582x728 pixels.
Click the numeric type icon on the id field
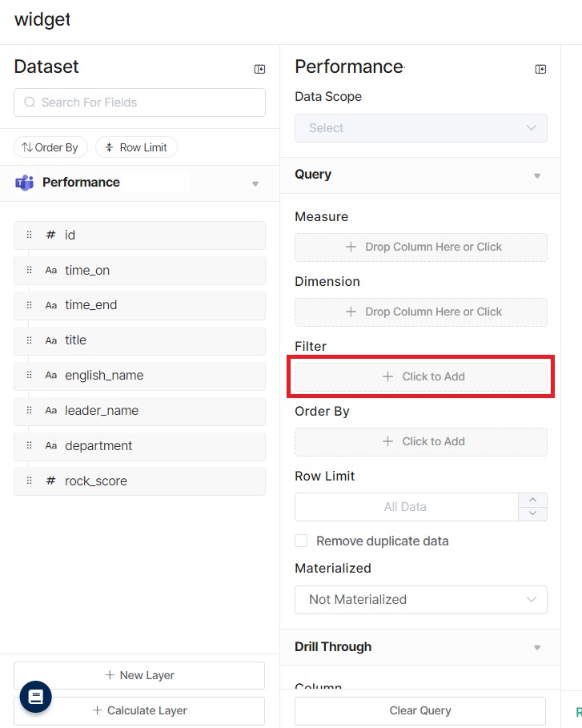tap(50, 235)
